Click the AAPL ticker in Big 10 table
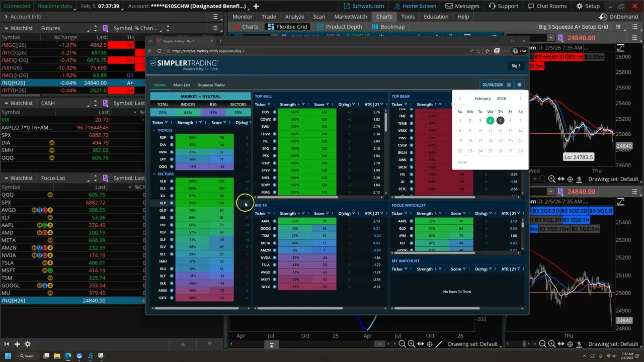Image resolution: width=644 pixels, height=362 pixels. [x=265, y=221]
